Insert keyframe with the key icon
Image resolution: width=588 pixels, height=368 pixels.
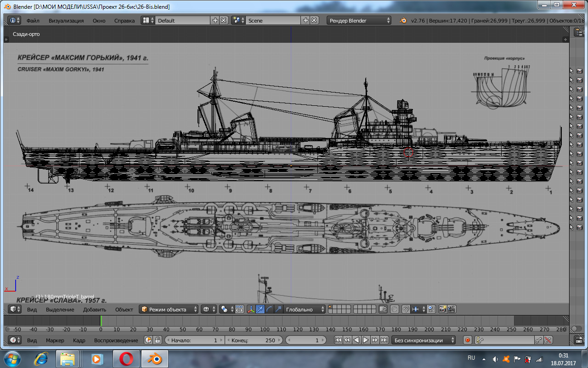point(539,340)
